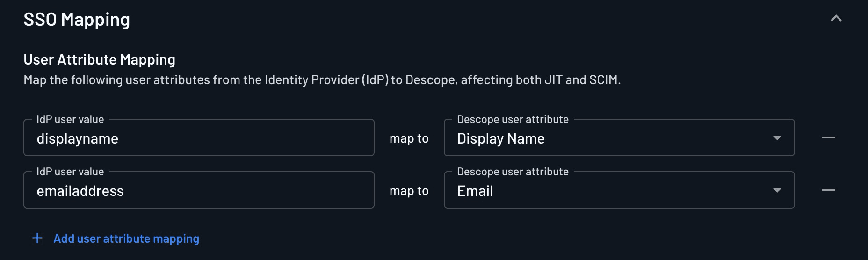
Task: Click the plus icon to add mapping
Action: pos(37,238)
